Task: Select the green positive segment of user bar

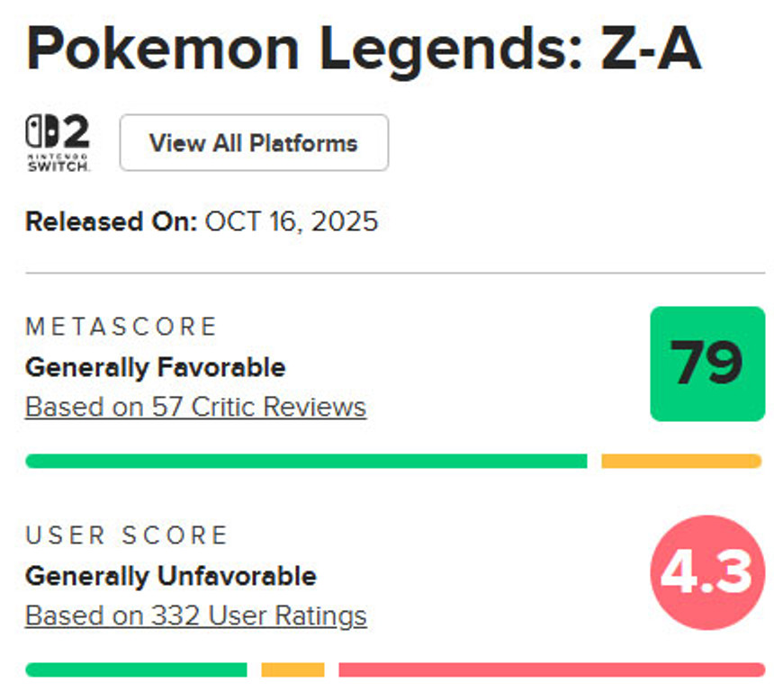Action: pyautogui.click(x=136, y=669)
